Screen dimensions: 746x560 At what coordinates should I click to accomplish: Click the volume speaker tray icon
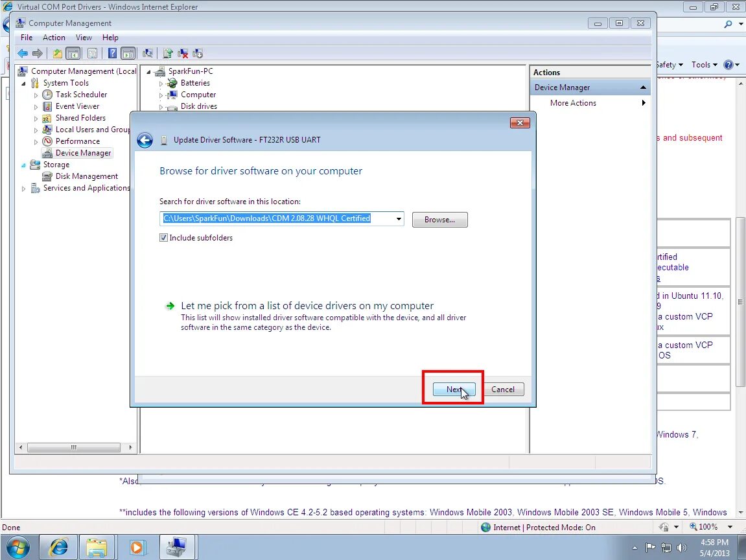[x=682, y=548]
